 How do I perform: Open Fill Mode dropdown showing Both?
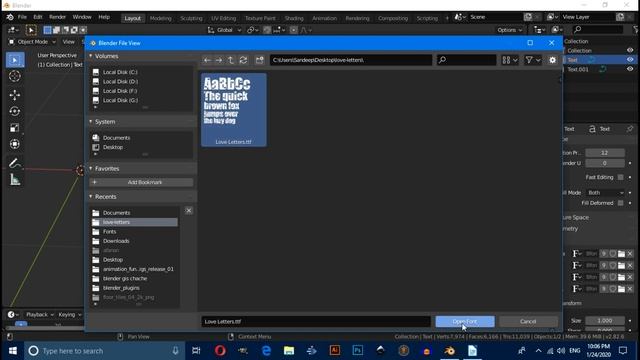click(605, 193)
